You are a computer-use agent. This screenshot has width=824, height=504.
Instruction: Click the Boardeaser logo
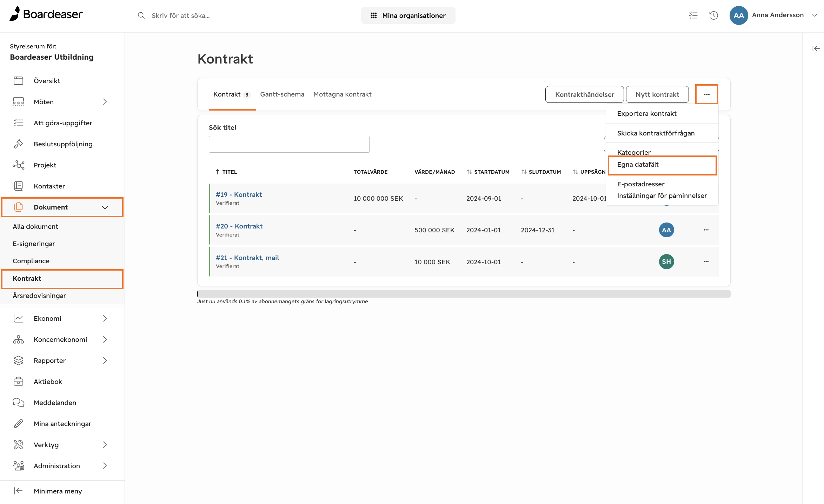[x=46, y=14]
